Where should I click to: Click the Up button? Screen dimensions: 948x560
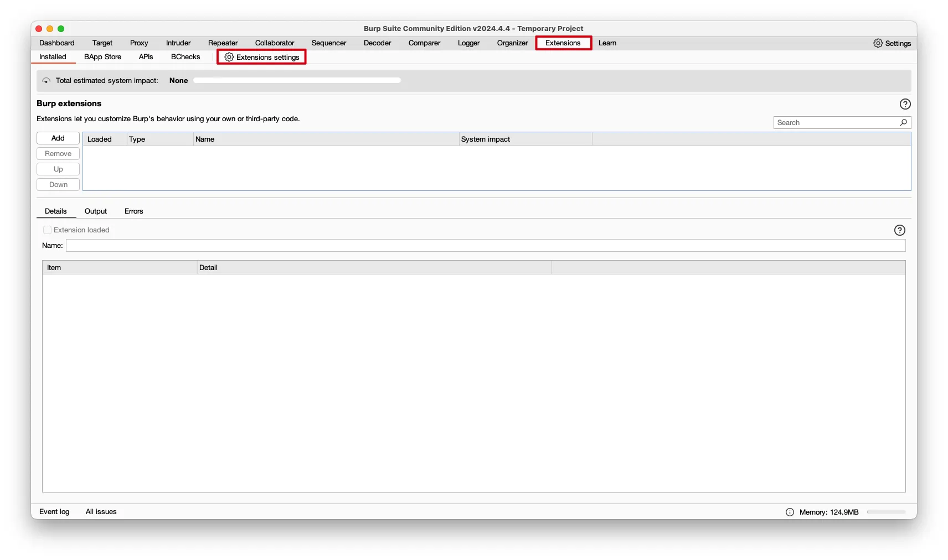pos(58,169)
